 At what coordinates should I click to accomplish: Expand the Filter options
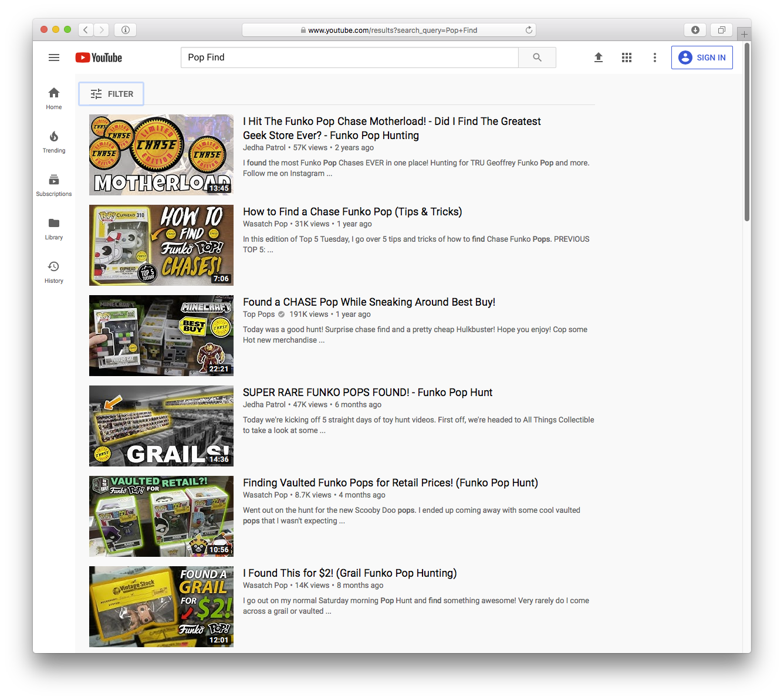tap(111, 94)
